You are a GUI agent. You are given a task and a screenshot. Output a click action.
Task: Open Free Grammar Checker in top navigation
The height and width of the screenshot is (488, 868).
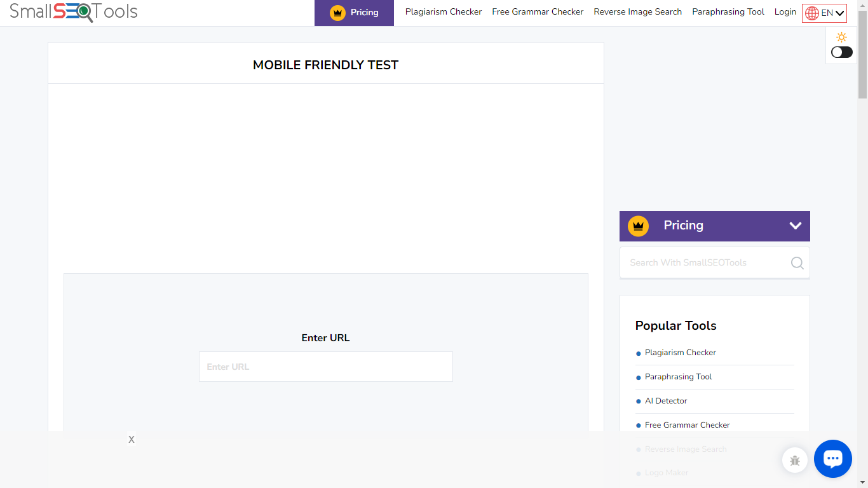click(538, 12)
